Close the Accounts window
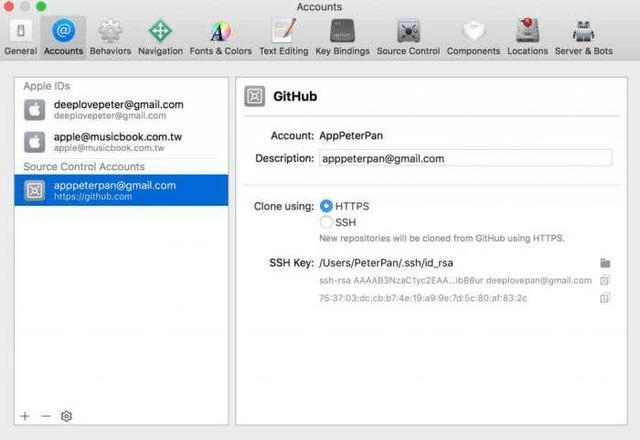This screenshot has height=440, width=640. (x=8, y=6)
